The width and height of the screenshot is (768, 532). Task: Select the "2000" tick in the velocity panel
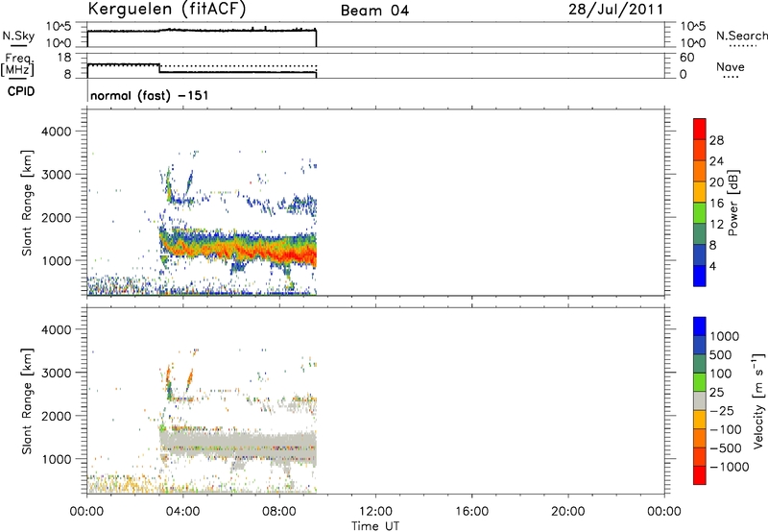[56, 416]
